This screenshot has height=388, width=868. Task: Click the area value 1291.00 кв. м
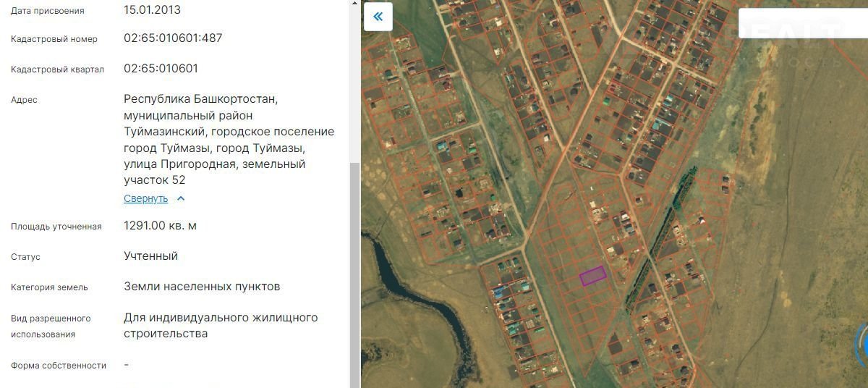pos(160,226)
